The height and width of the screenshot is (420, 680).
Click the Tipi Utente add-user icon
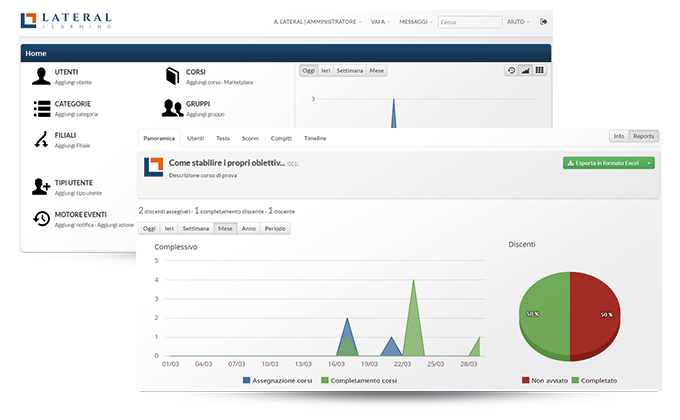[41, 187]
